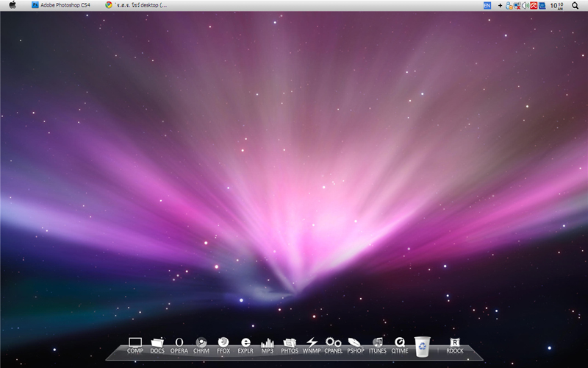Click the plus sign tray icon
Screen dimensions: 588x368
tap(500, 5)
